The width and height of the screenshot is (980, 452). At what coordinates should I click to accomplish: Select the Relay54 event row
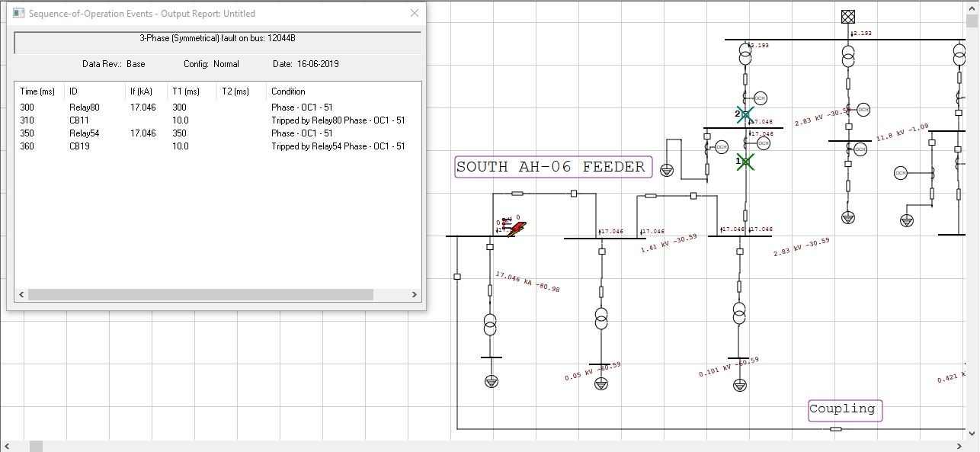[x=84, y=133]
